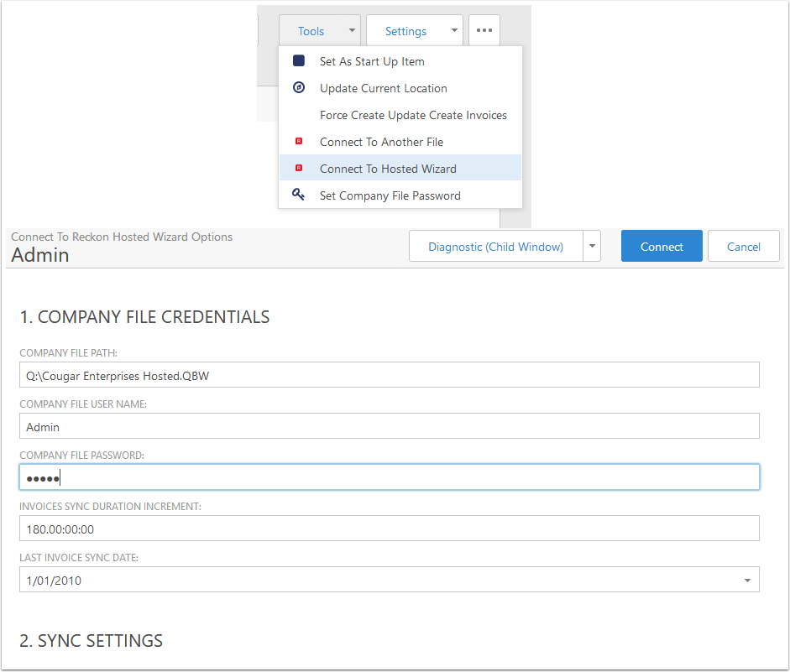Click the '1. COMPANY FILE CREDENTIALS' heading
Screen dimensions: 790x672
point(144,317)
